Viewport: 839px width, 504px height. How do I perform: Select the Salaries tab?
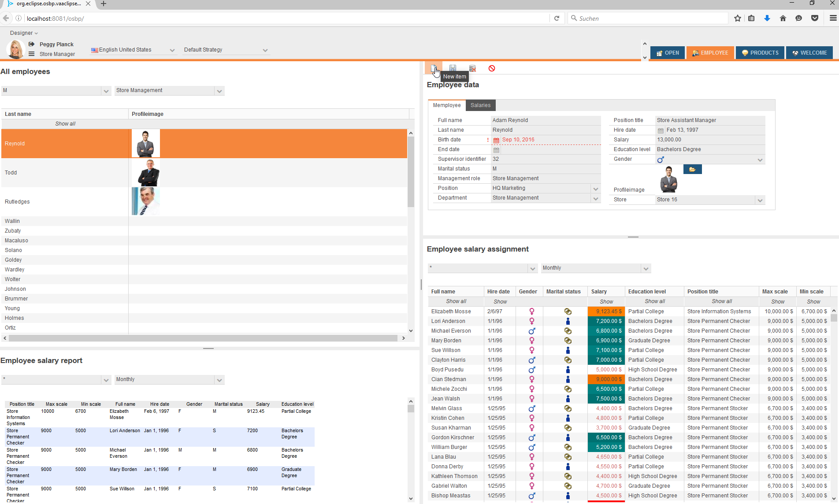click(x=480, y=105)
